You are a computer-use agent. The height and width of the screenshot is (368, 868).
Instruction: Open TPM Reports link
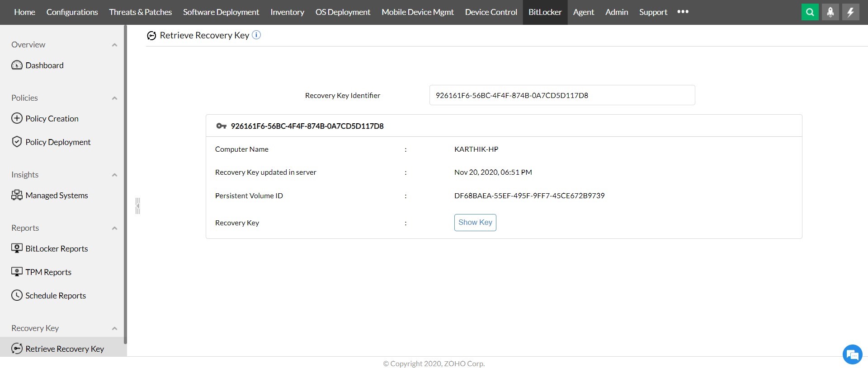click(x=48, y=272)
